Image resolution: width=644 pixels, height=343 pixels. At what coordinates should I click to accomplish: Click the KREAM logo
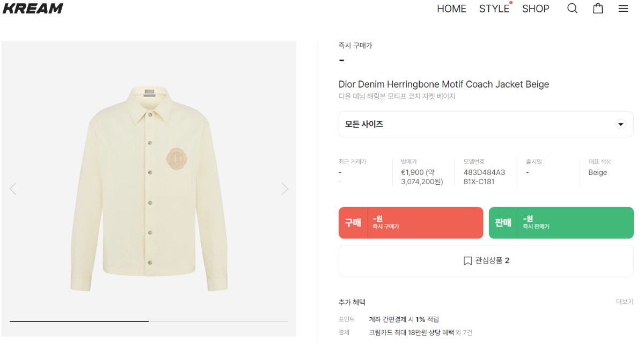click(x=33, y=9)
